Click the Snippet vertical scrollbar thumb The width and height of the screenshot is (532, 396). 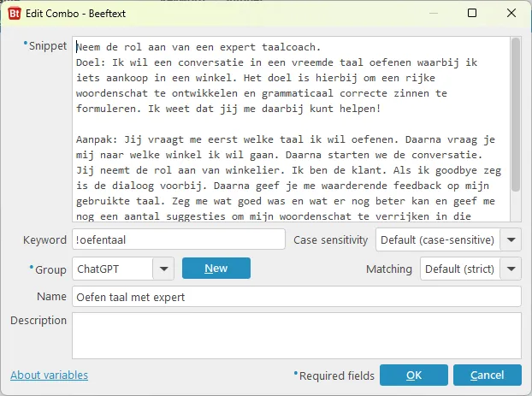[516, 115]
